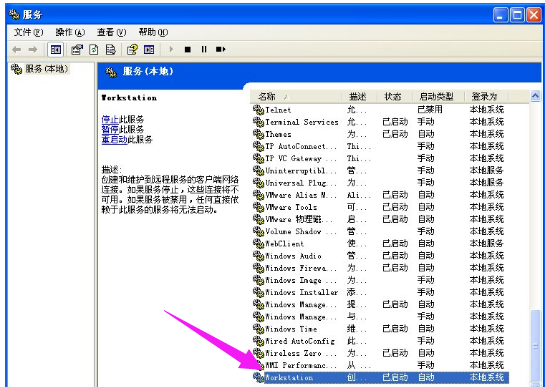Open the Help question-mark toolbar icon
Screen dimensions: 545x387
(x=132, y=50)
